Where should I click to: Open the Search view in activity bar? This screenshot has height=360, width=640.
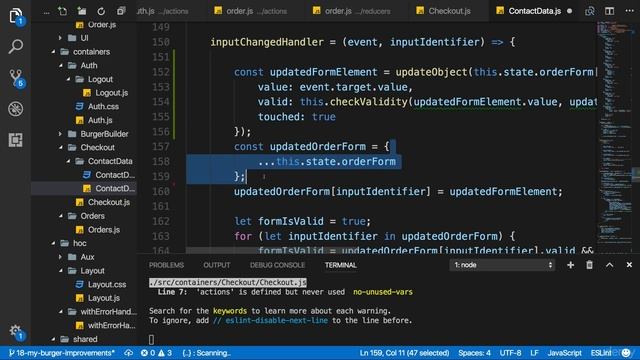pos(16,46)
